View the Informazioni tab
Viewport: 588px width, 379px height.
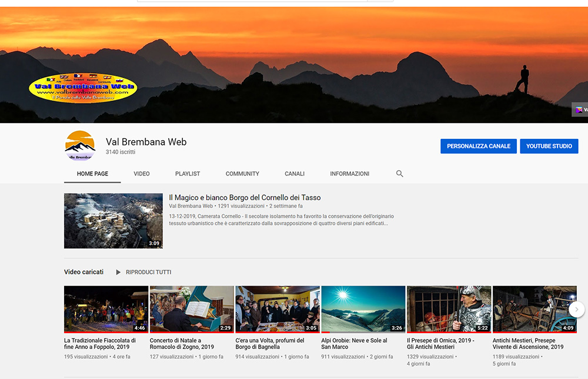tap(349, 174)
